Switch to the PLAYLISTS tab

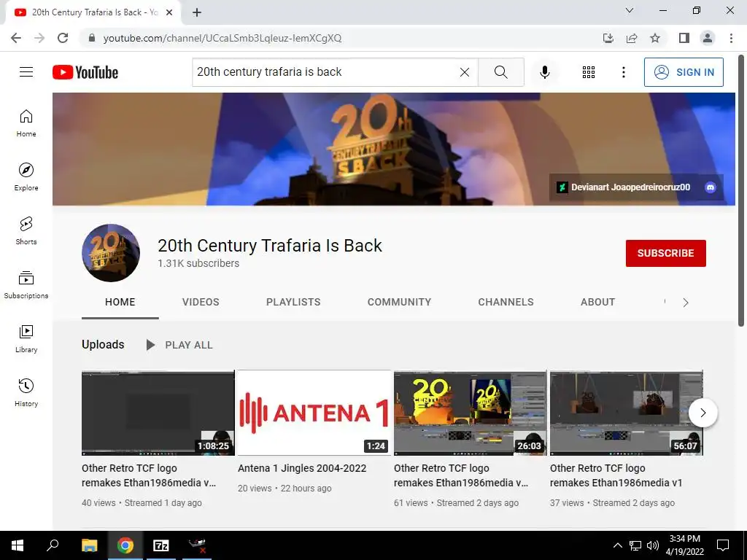coord(293,303)
